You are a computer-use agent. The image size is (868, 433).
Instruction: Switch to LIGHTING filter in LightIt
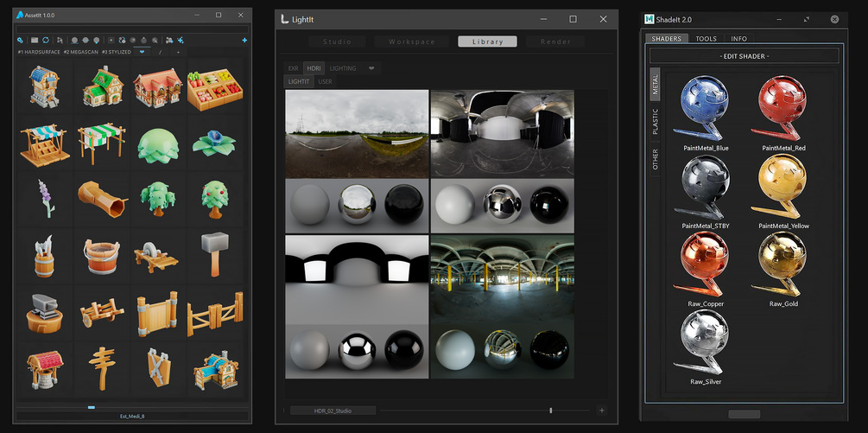tap(343, 68)
